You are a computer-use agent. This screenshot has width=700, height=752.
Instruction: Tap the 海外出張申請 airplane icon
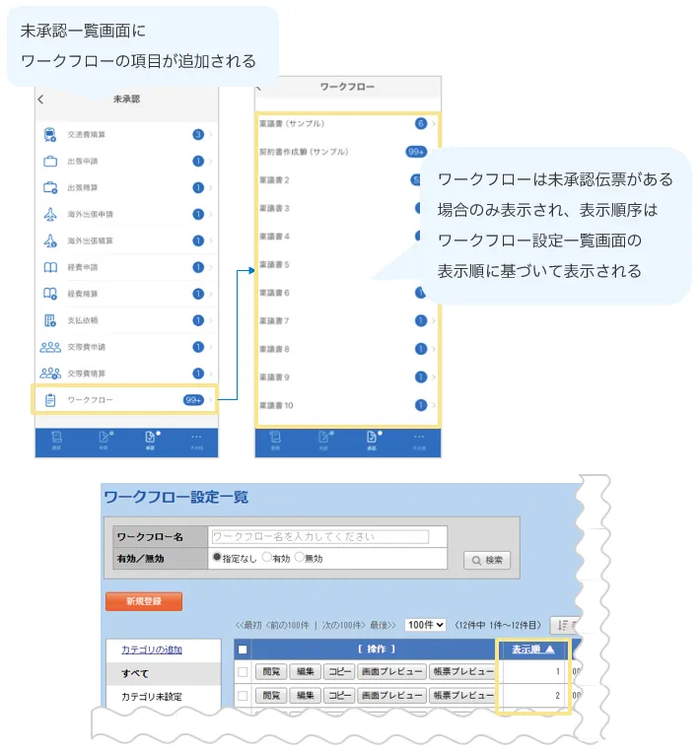(50, 214)
